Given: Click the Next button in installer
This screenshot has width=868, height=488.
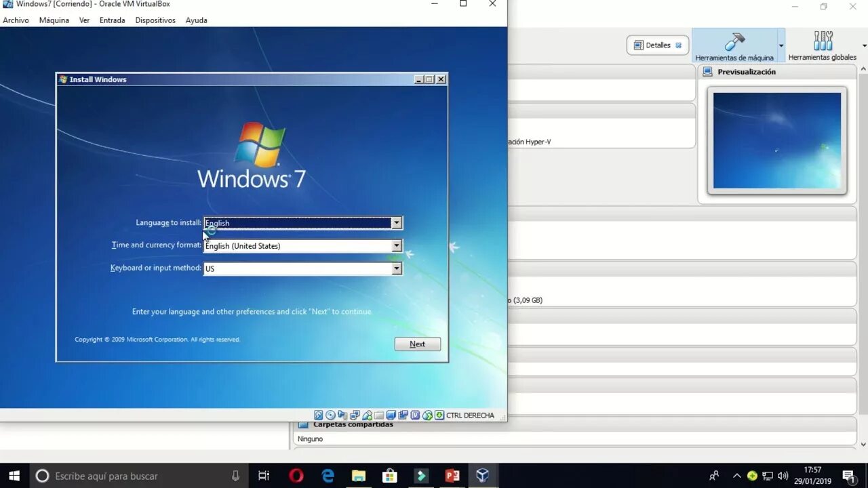Looking at the screenshot, I should 418,344.
